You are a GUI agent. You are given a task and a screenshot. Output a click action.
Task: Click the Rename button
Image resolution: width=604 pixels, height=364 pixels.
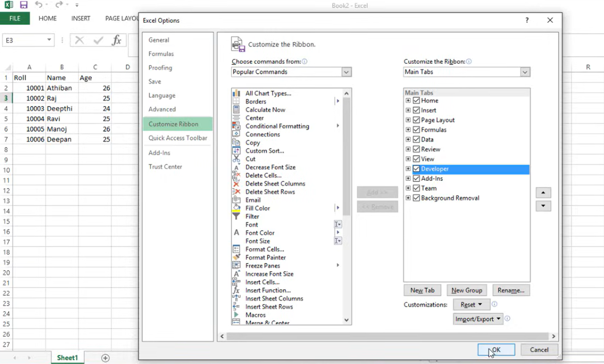(511, 290)
